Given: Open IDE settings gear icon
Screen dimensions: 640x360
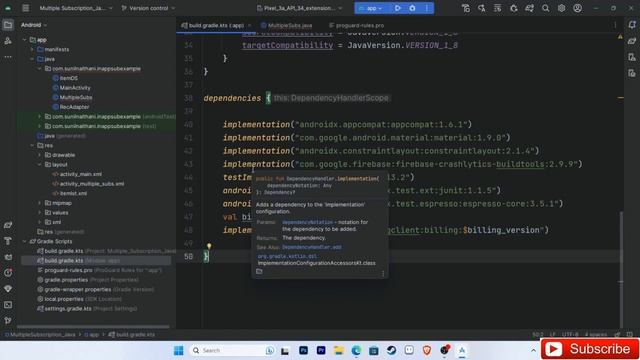Looking at the screenshot, I should (561, 8).
